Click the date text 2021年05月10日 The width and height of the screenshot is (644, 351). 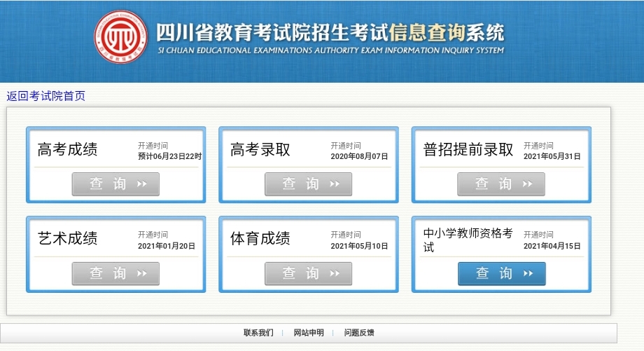pyautogui.click(x=359, y=246)
